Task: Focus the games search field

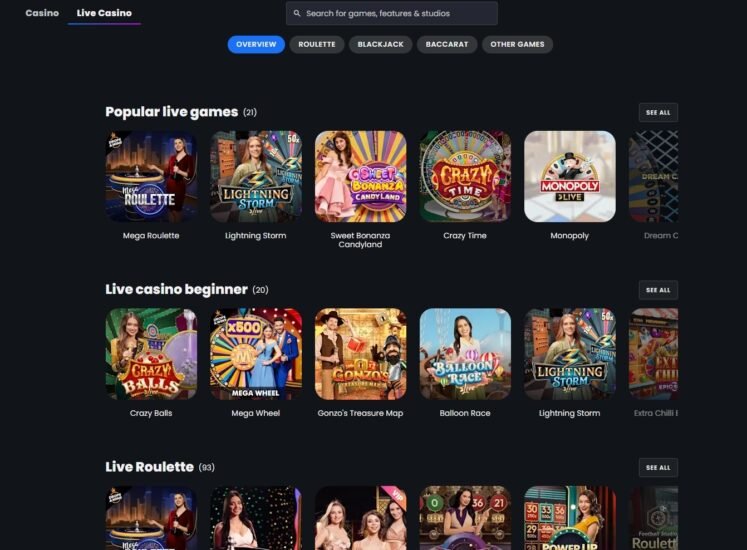Action: 392,13
